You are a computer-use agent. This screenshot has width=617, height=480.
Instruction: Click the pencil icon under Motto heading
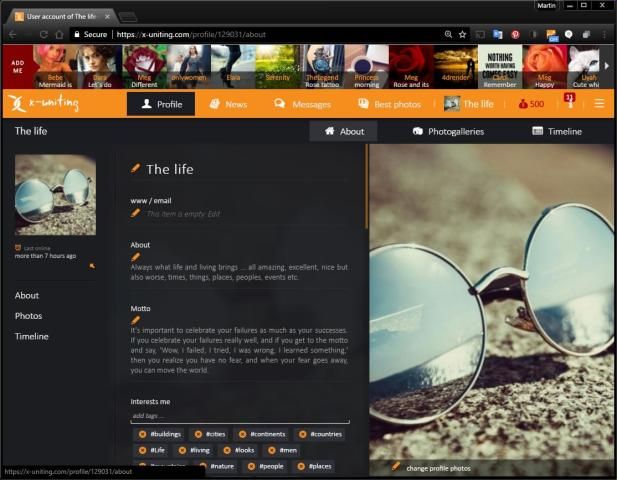(136, 320)
